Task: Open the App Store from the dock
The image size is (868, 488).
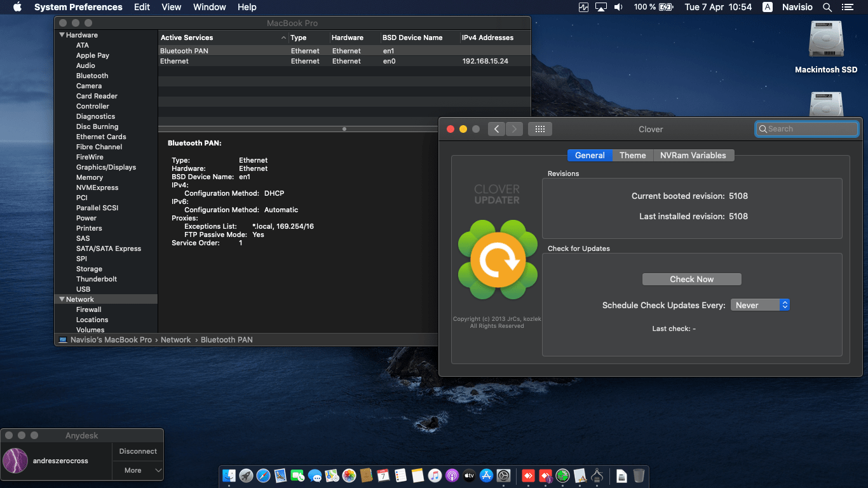Action: pyautogui.click(x=487, y=475)
